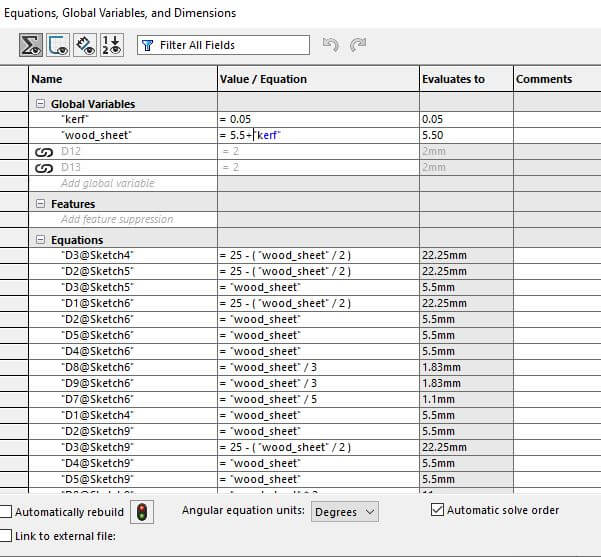
Task: Click the D7@Sketch6 equation "wood_sheet" / 5
Action: (x=319, y=399)
